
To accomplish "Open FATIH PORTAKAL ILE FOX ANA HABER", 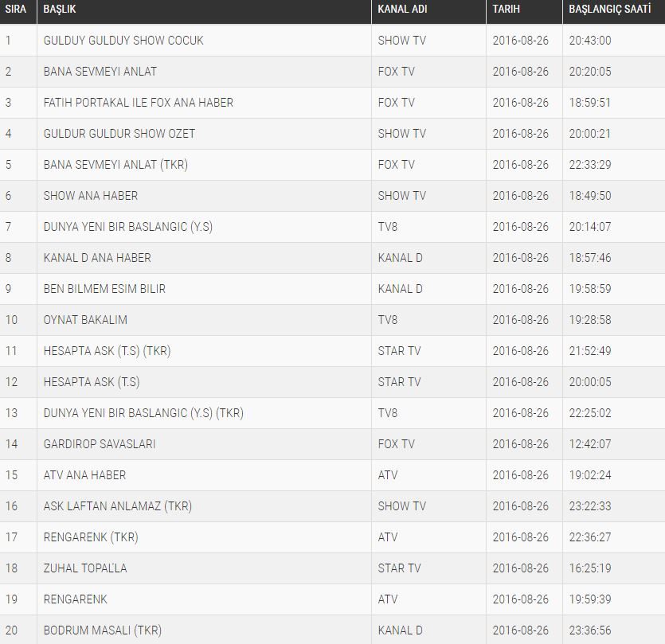I will point(139,103).
